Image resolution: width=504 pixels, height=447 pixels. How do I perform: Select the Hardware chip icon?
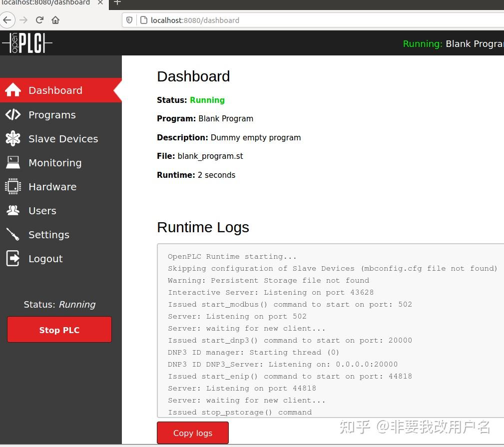(13, 186)
